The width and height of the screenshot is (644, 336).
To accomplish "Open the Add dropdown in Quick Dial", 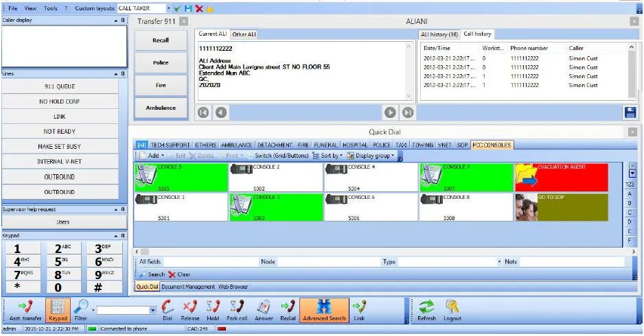I will coord(153,156).
